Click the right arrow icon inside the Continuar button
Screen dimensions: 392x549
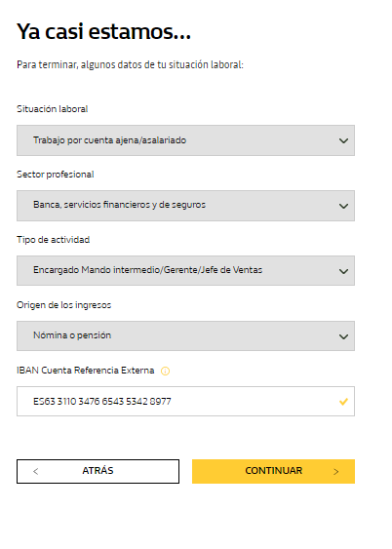(336, 472)
